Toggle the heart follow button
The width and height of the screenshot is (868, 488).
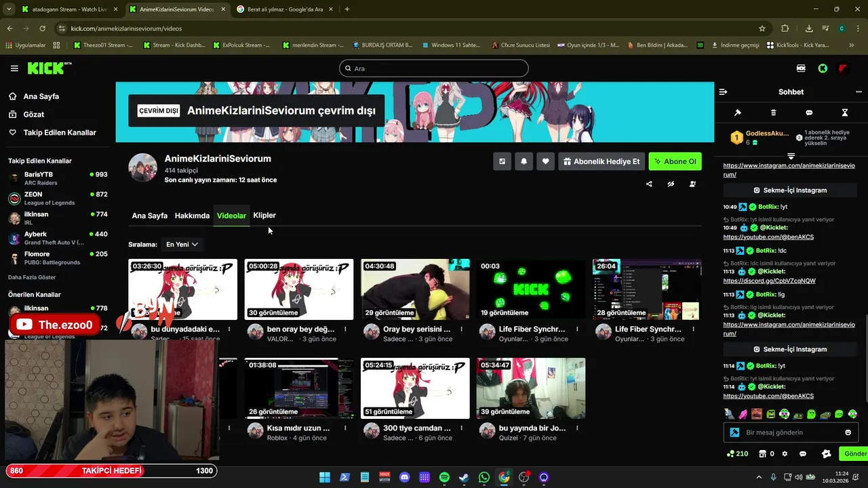tap(545, 161)
